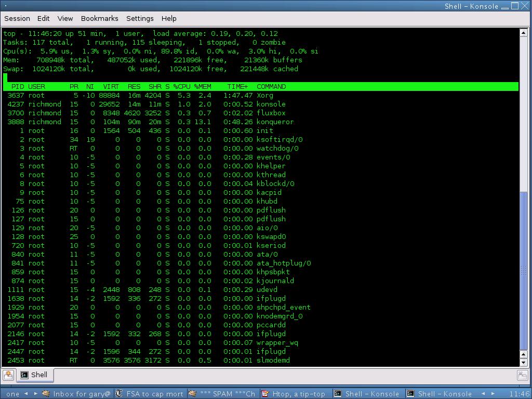The width and height of the screenshot is (532, 399).
Task: Click the load average text in top's header
Action: [x=215, y=34]
